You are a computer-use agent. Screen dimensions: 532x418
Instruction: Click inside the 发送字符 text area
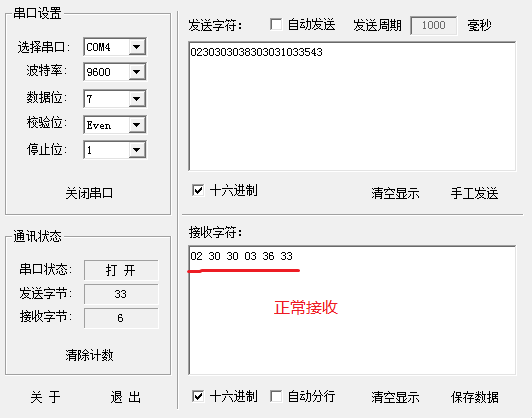[352, 106]
